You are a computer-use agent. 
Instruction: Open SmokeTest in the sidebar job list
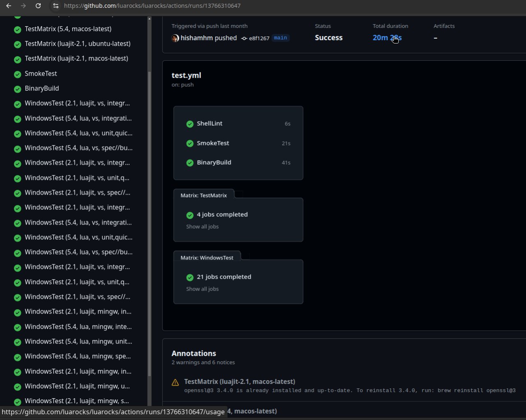pos(41,73)
